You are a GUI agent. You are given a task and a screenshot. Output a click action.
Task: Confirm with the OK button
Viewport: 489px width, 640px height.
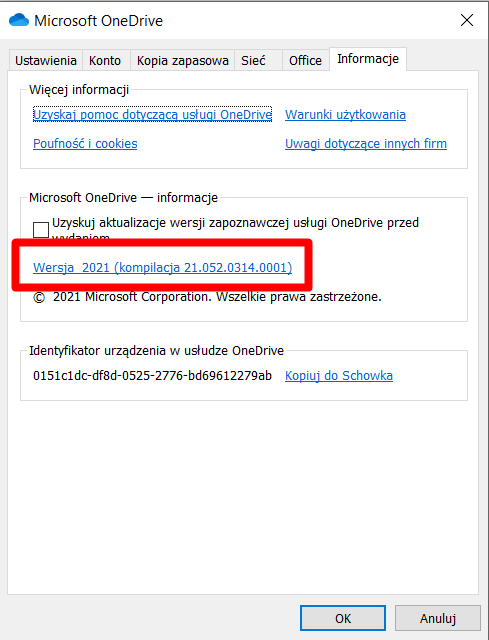[x=343, y=618]
